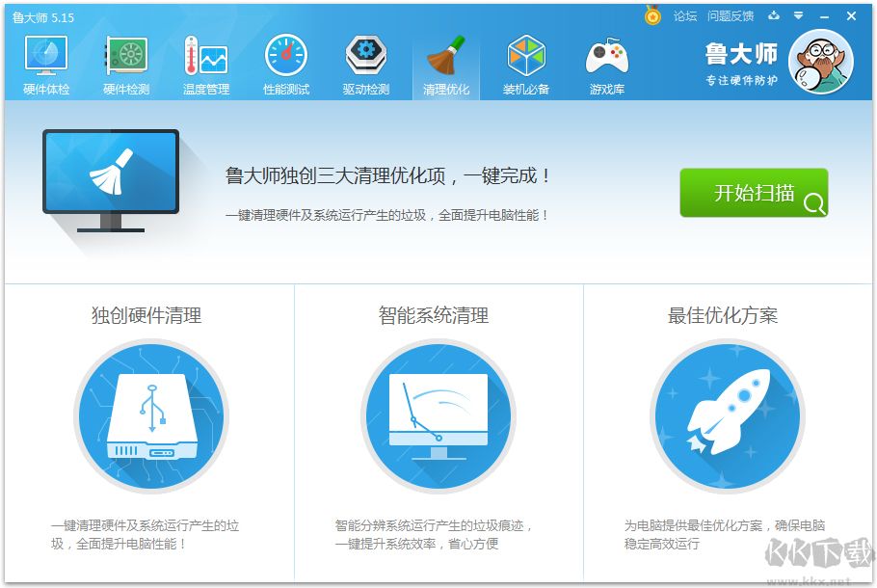This screenshot has width=877, height=588.
Task: Click the rocket 最佳优化方案 circle icon
Action: [x=727, y=416]
